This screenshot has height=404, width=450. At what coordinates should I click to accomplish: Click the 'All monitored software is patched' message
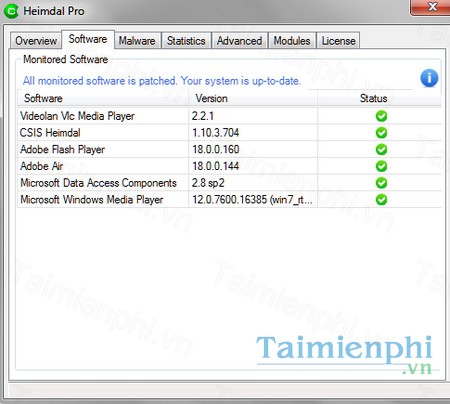pos(162,81)
